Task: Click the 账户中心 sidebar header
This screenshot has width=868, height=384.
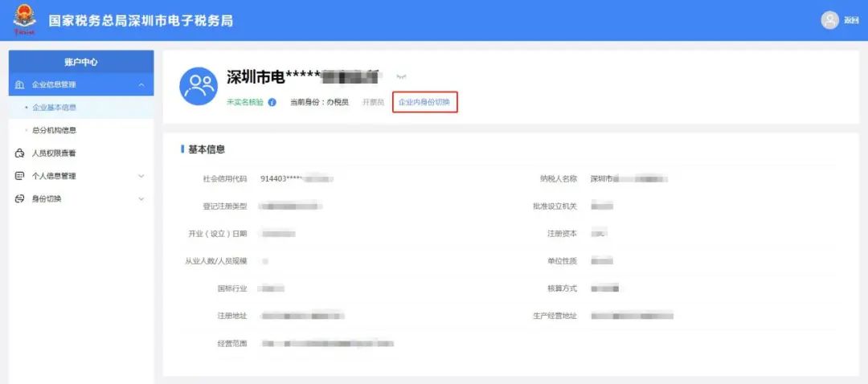Action: [80, 62]
